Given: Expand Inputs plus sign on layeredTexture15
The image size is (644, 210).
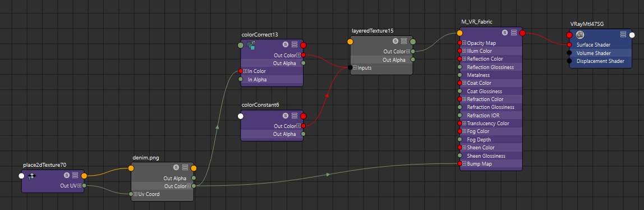Looking at the screenshot, I should click(x=355, y=67).
